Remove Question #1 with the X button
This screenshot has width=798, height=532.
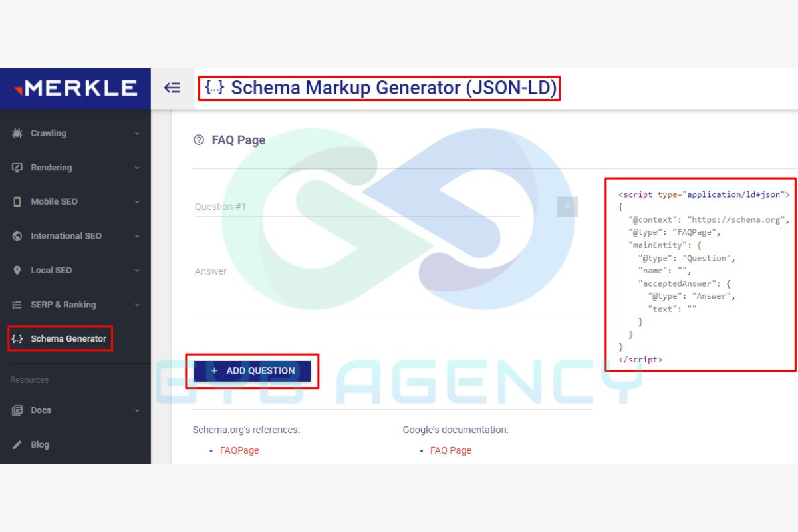(x=567, y=207)
